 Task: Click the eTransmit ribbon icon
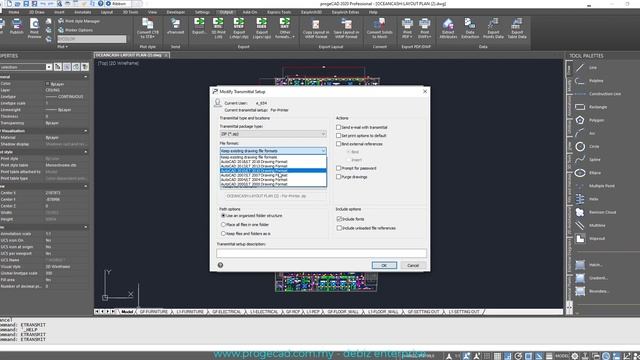(x=176, y=26)
